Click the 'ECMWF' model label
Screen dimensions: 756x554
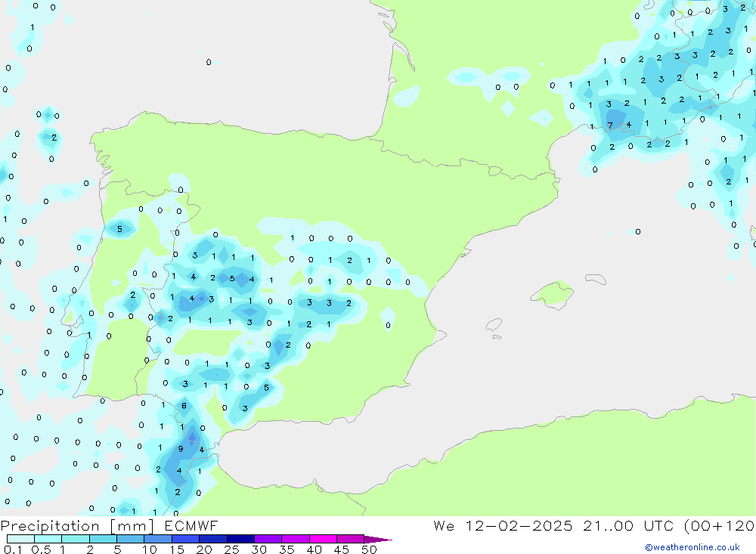191,526
